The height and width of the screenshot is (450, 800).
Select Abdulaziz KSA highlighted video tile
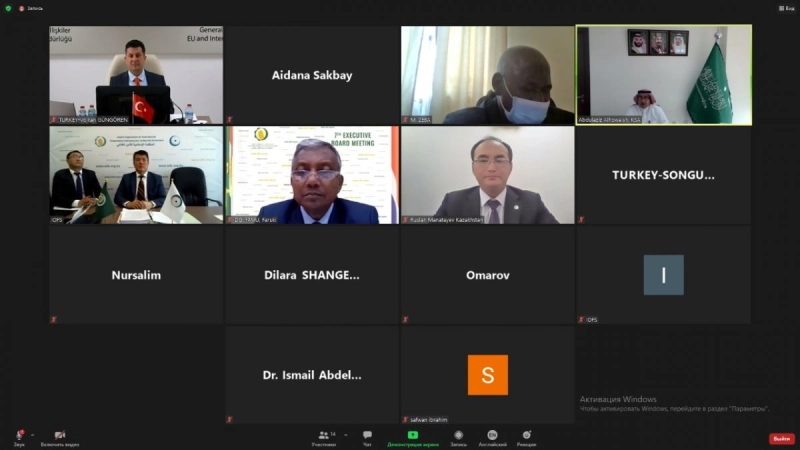coord(664,75)
